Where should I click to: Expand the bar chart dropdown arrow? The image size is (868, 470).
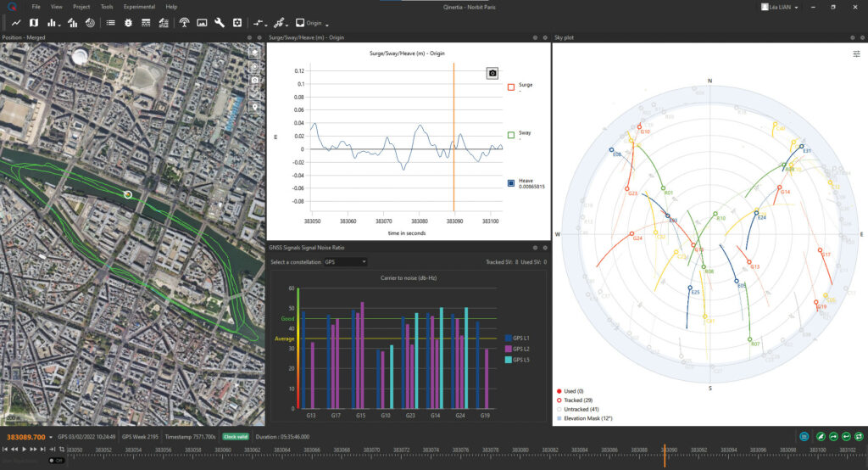(x=59, y=25)
